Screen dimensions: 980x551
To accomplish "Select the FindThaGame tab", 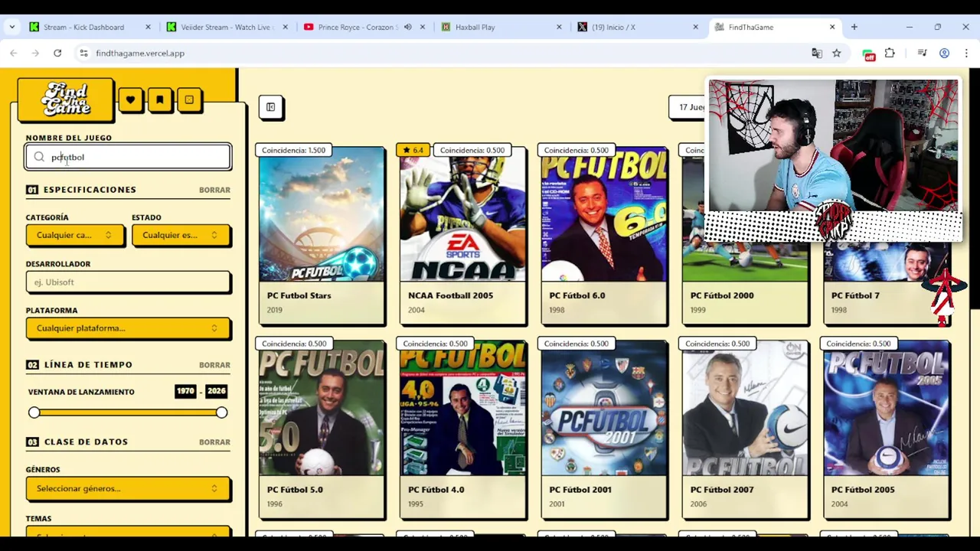I will point(774,27).
